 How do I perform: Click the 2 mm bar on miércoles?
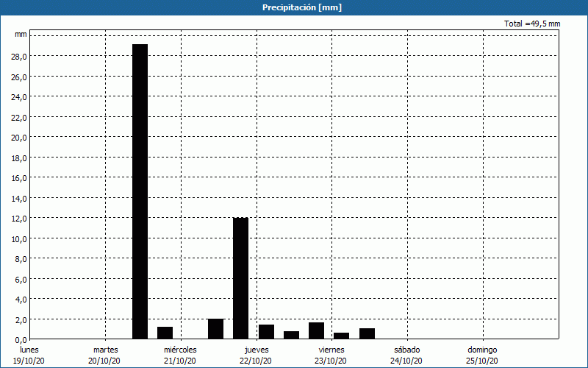(x=215, y=329)
